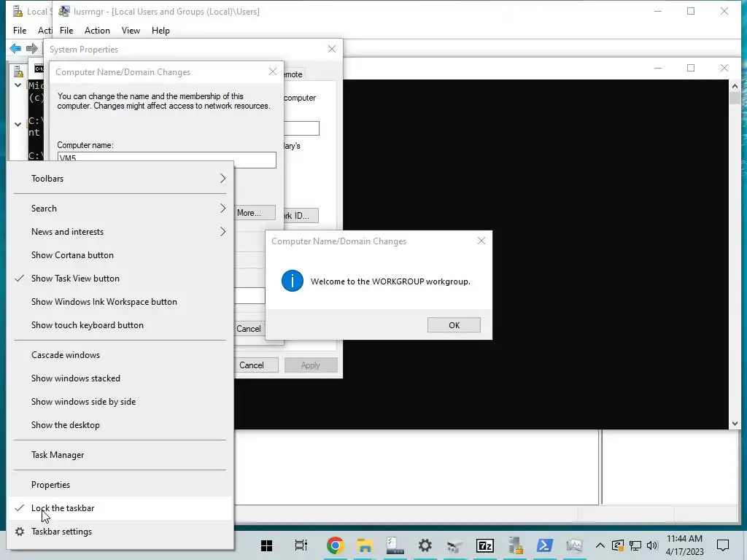Select Show the desktop
The image size is (747, 560).
pos(120,425)
